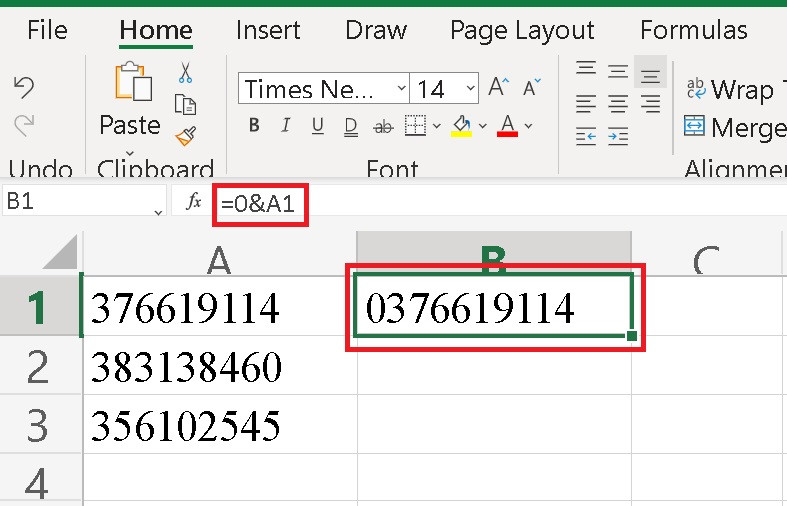787x506 pixels.
Task: Expand the Borders dropdown arrow
Action: [436, 126]
